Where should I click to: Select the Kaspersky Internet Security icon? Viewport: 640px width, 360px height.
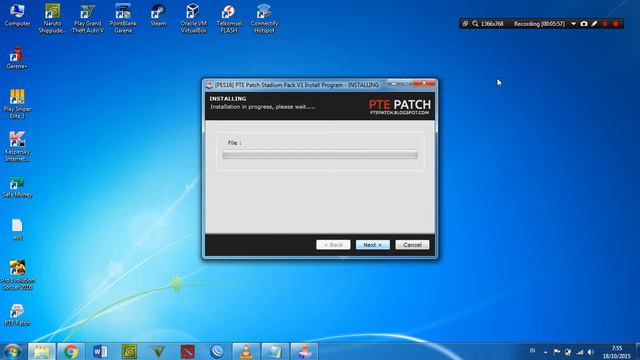pos(17,147)
